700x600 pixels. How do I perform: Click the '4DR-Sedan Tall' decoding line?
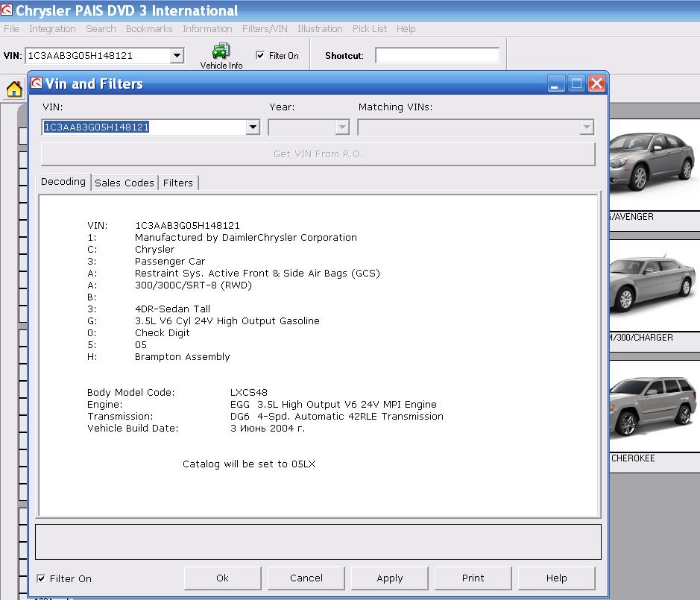(x=172, y=309)
